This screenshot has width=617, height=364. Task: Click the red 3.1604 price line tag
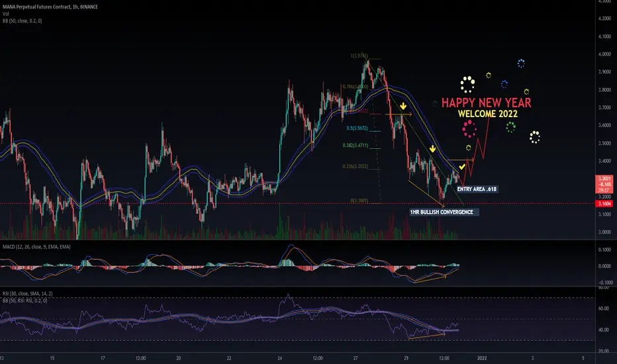pos(605,204)
